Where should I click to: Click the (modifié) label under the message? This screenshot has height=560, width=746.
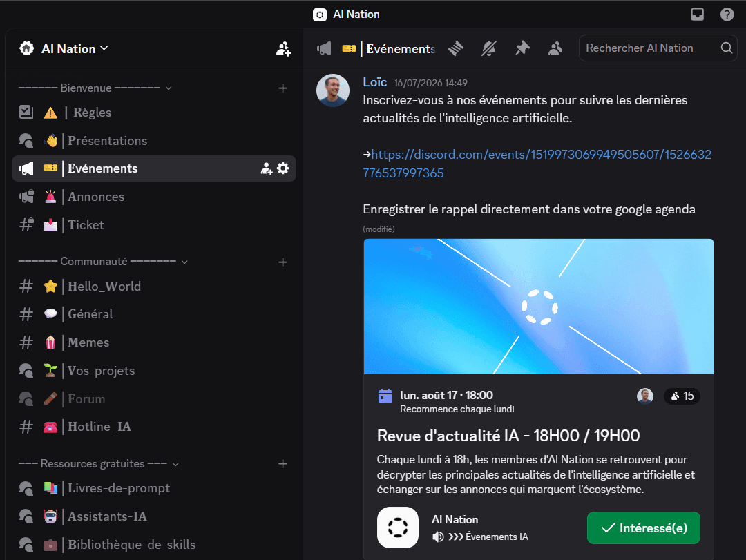tap(379, 229)
